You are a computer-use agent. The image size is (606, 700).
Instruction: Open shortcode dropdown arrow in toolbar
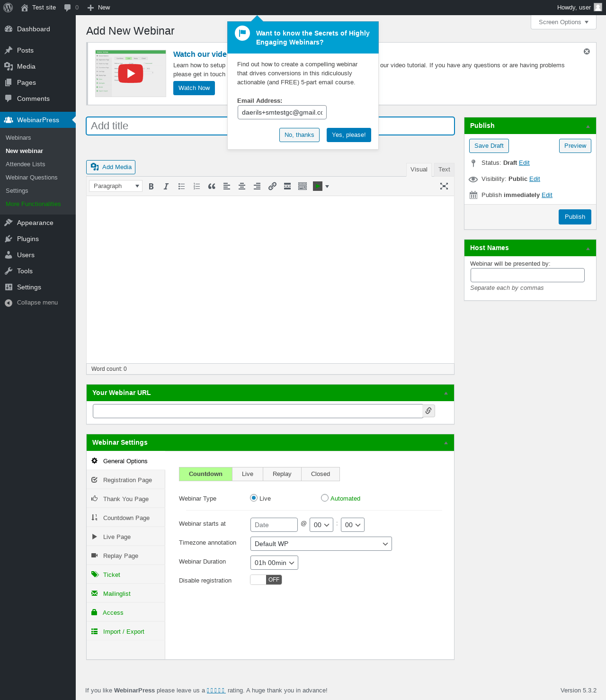pyautogui.click(x=327, y=187)
